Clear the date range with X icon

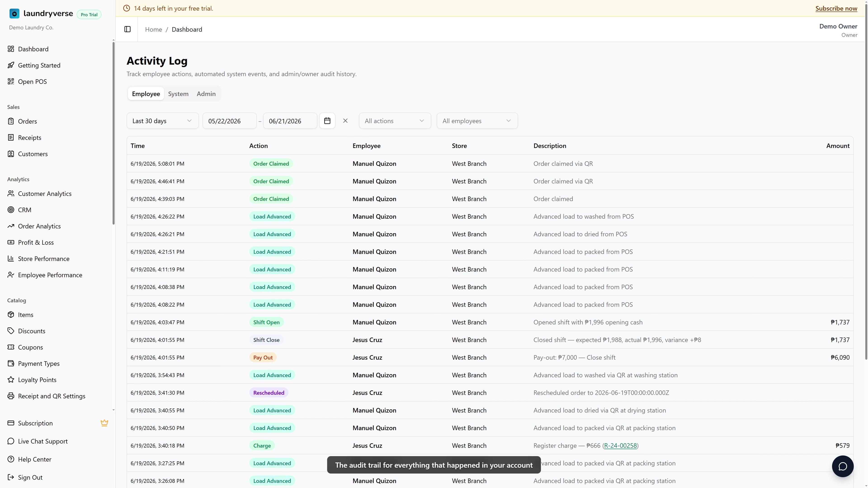click(345, 121)
